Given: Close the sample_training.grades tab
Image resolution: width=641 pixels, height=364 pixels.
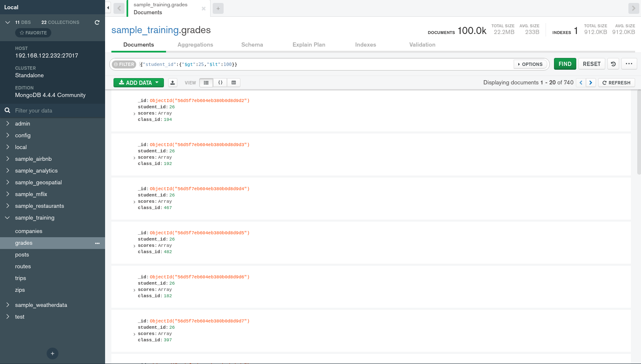Looking at the screenshot, I should [203, 8].
